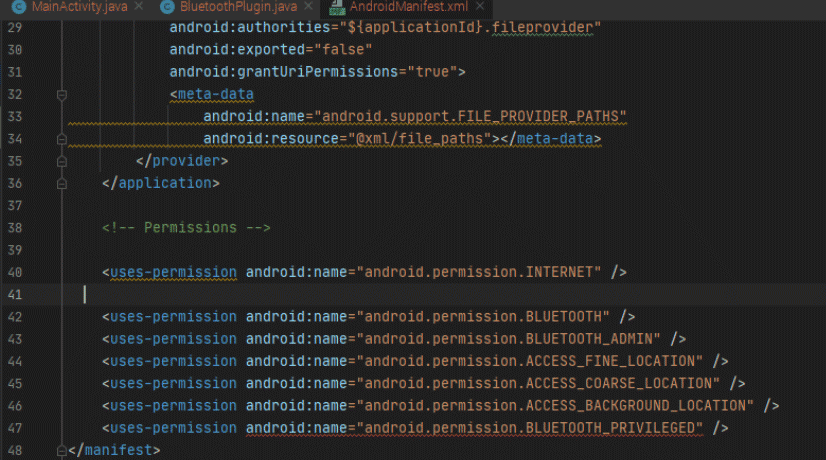
Task: Click the Java class icon on BluetoothPlugin.java tab
Action: [168, 7]
